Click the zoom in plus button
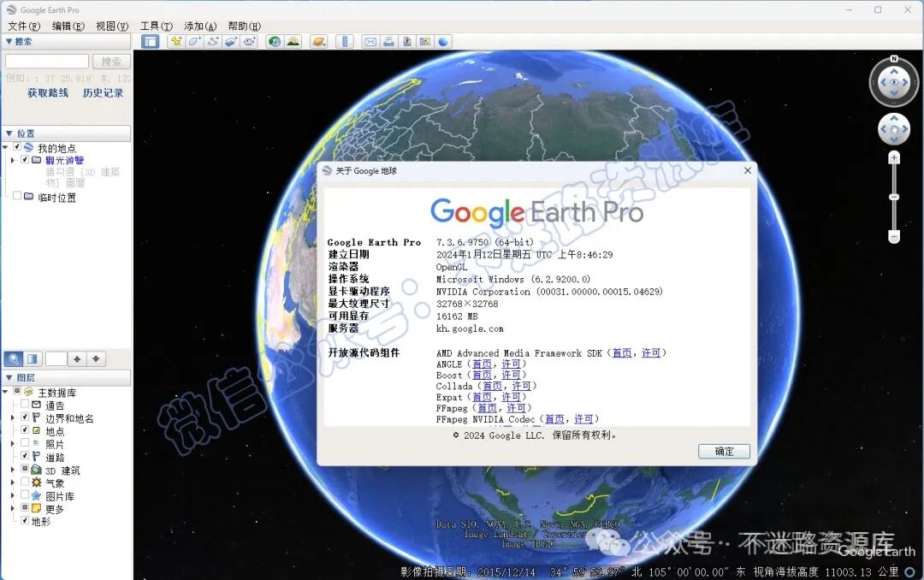 click(x=894, y=158)
